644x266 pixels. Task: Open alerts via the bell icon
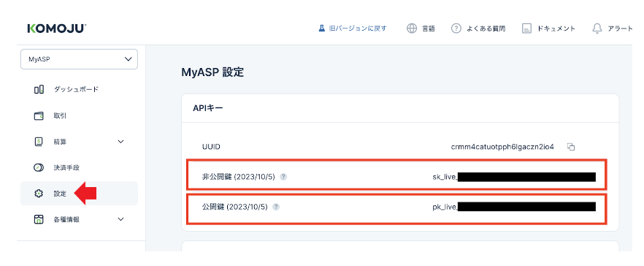click(x=597, y=28)
